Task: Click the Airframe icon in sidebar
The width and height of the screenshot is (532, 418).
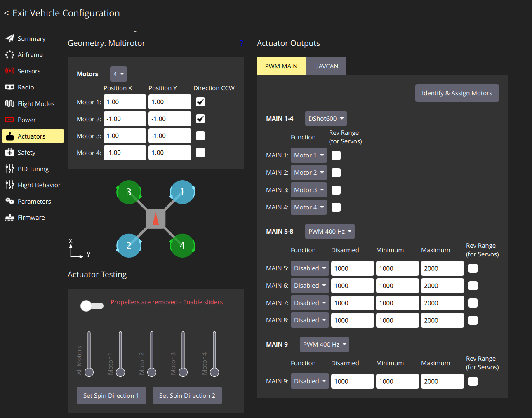Action: [10, 54]
